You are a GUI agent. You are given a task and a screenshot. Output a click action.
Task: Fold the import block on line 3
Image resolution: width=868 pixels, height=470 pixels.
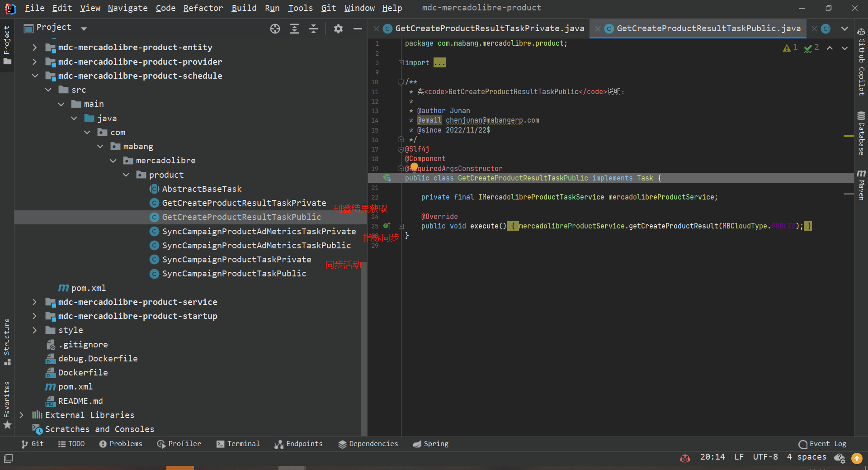click(401, 63)
